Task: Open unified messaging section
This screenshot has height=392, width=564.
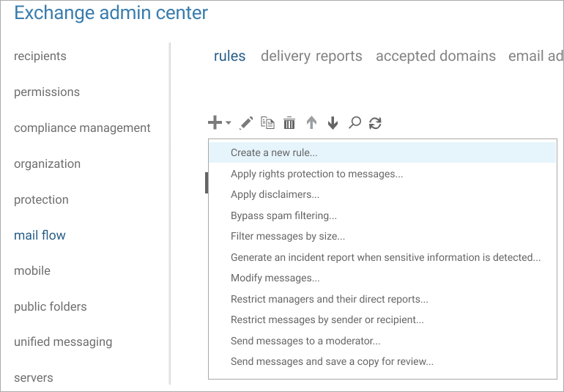Action: (x=63, y=342)
